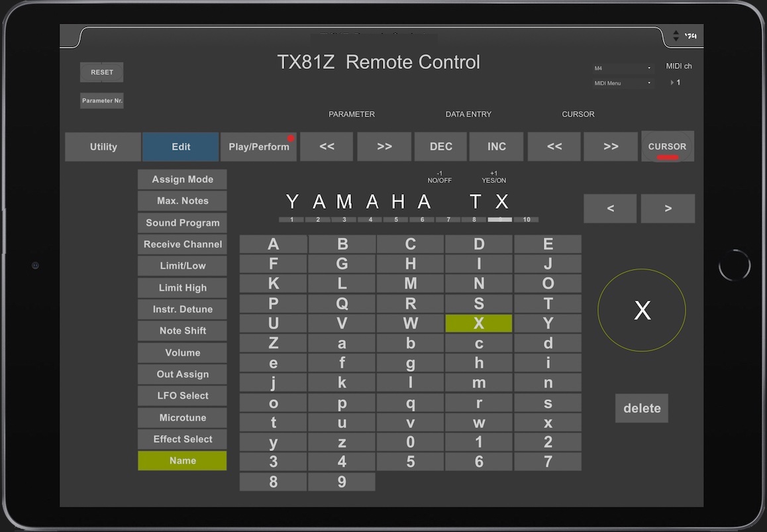767x532 pixels.
Task: Click the cursor right >> button
Action: 611,147
